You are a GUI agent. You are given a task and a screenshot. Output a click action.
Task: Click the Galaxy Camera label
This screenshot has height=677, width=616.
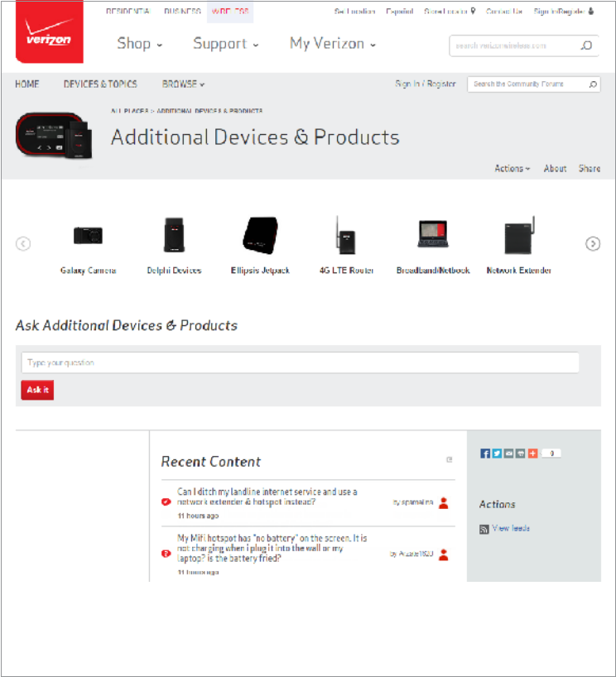point(88,271)
